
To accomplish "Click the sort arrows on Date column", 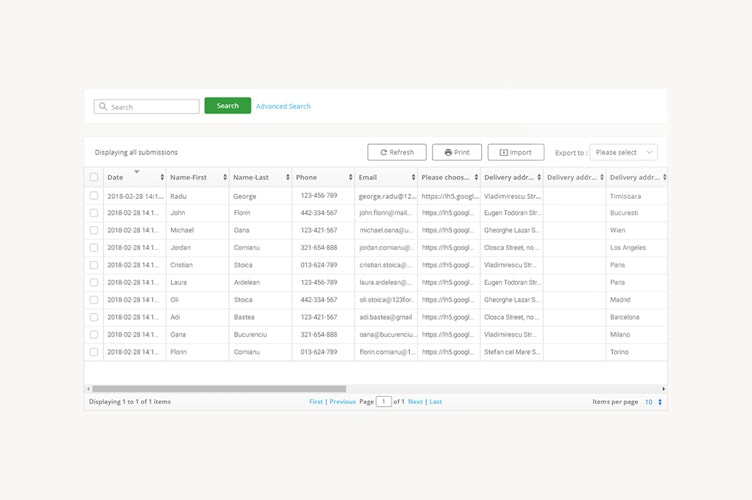I will point(162,178).
